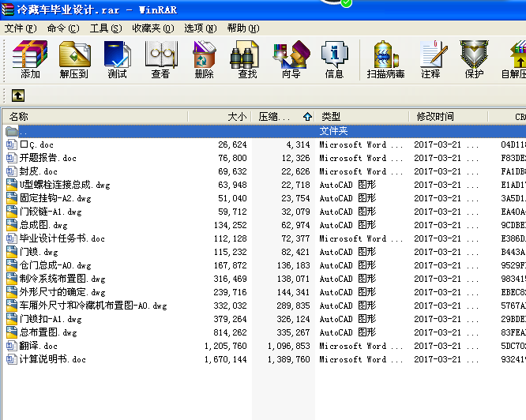Click the Word icon beside 毕业设计任务书.doc

pos(11,238)
